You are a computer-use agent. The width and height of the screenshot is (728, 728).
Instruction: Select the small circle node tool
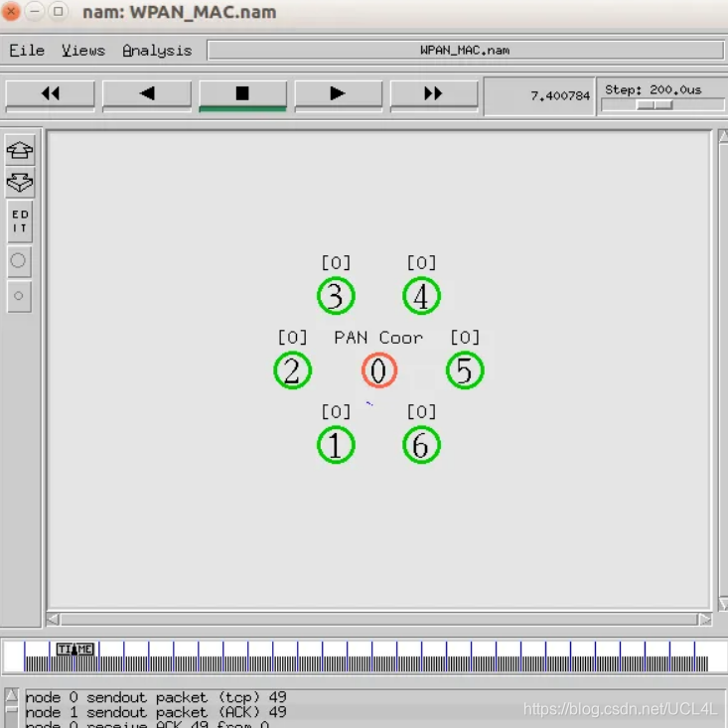(19, 296)
